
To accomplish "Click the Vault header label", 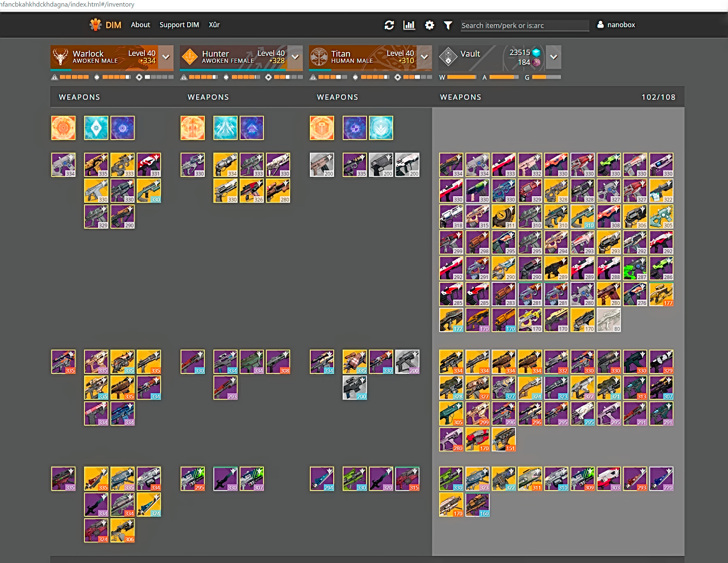I will click(x=470, y=54).
